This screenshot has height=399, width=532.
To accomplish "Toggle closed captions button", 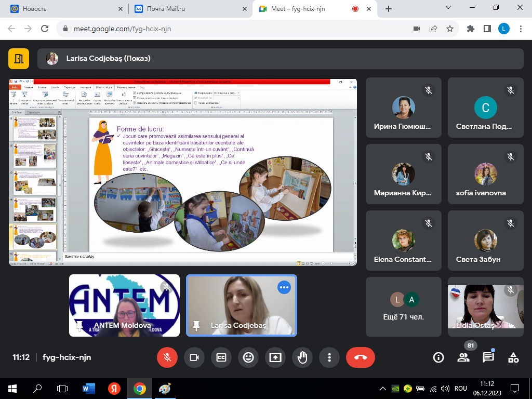I will tap(221, 357).
